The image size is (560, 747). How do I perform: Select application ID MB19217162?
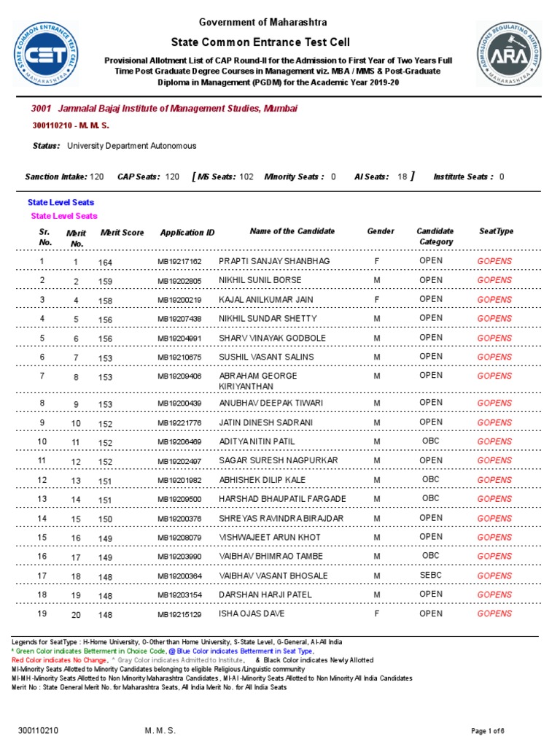pos(179,262)
